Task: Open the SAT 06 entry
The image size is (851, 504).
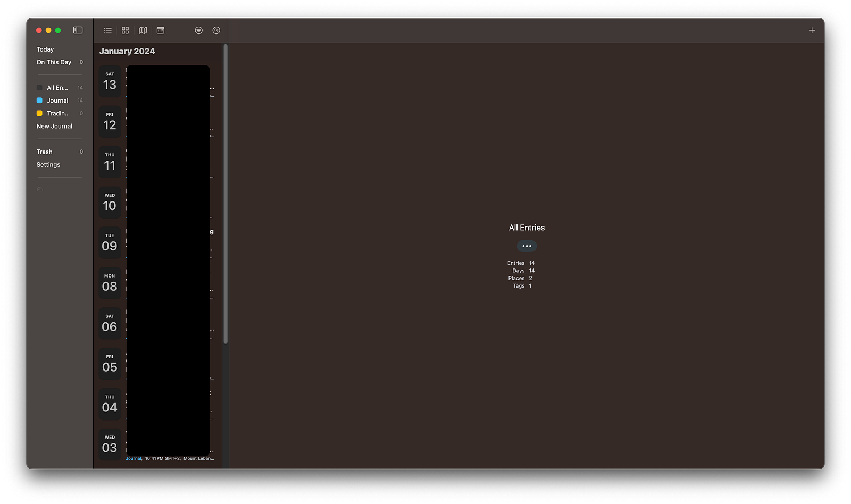Action: (x=156, y=324)
